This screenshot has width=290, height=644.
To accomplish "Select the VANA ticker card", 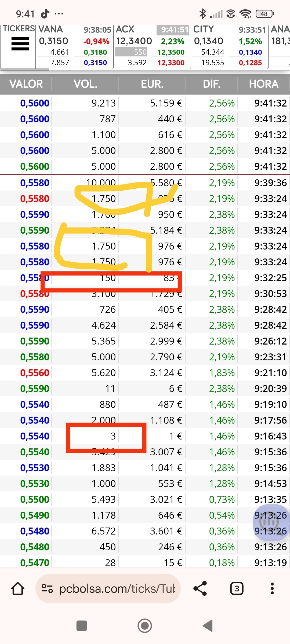I will [x=74, y=46].
